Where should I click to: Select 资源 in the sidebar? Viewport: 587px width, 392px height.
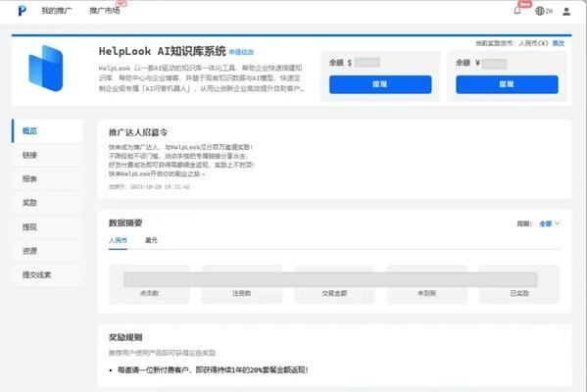[47, 251]
